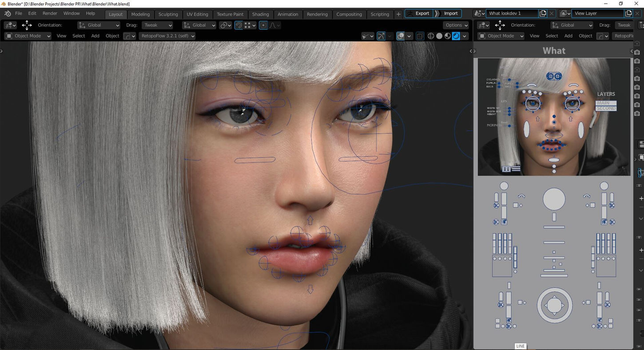Open the editor type icon in main viewport
644x350 pixels.
point(10,25)
